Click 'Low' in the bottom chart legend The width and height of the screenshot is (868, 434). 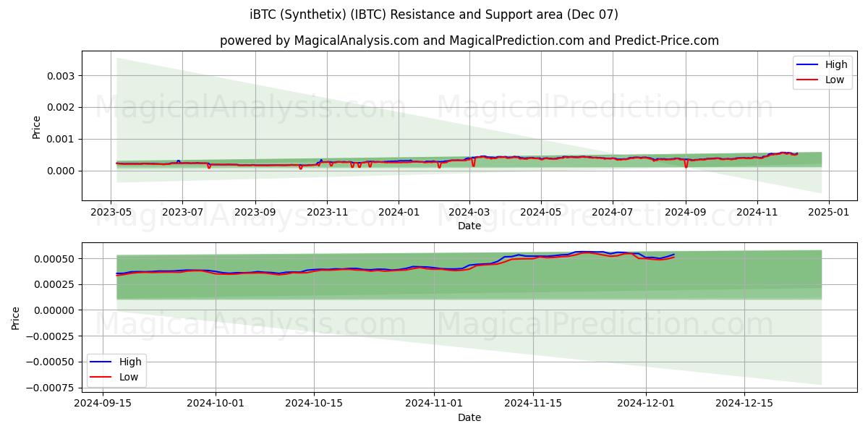point(128,376)
